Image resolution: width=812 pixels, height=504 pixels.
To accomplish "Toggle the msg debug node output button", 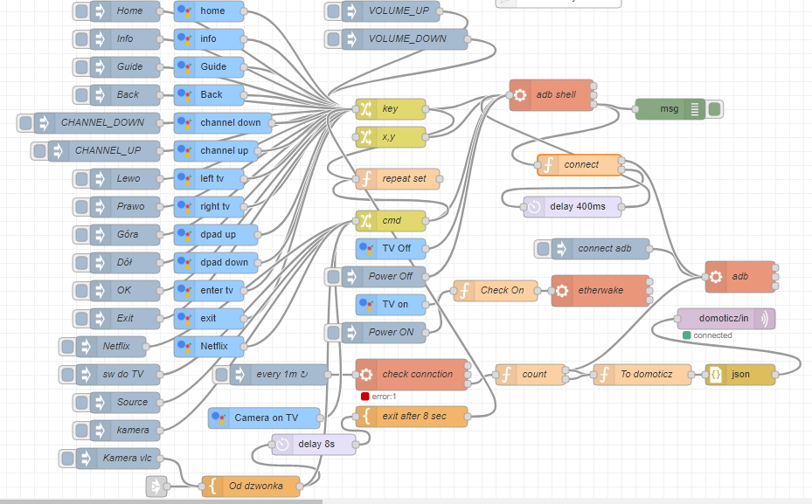I will pyautogui.click(x=715, y=109).
